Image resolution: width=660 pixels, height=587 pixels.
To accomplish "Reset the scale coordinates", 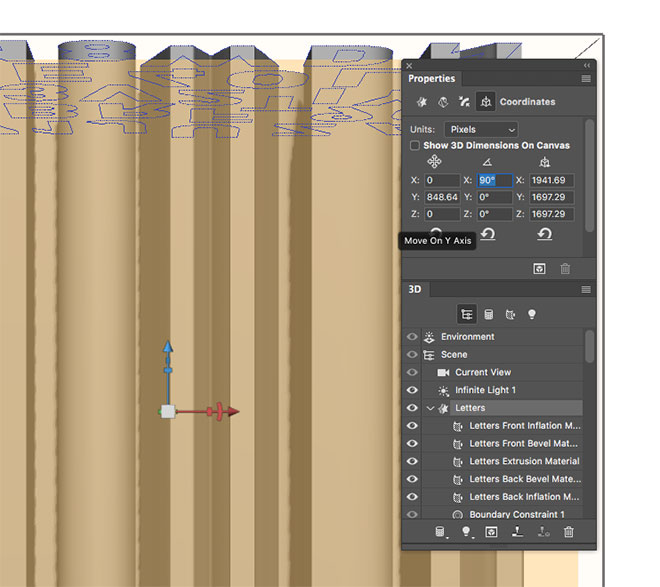I will click(x=545, y=234).
